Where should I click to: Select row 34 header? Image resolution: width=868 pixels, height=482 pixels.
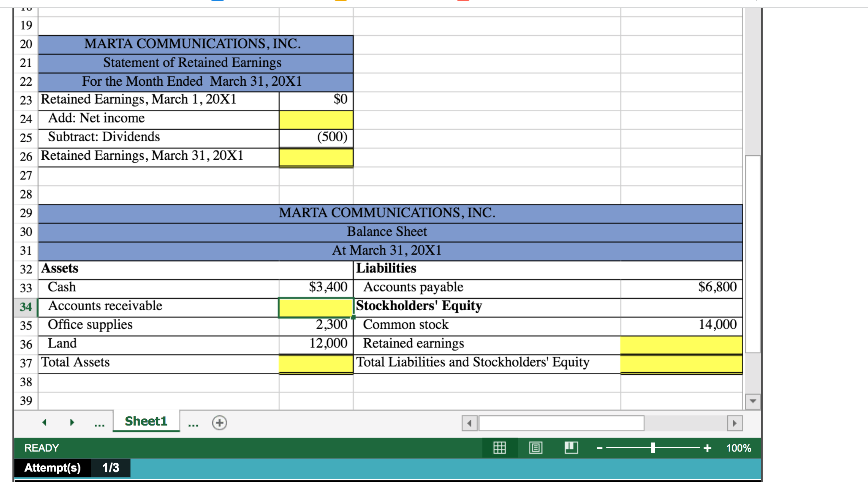pos(26,307)
